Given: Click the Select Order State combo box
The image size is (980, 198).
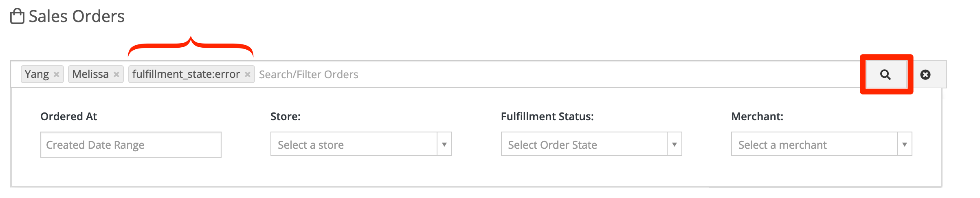Looking at the screenshot, I should coord(591,144).
